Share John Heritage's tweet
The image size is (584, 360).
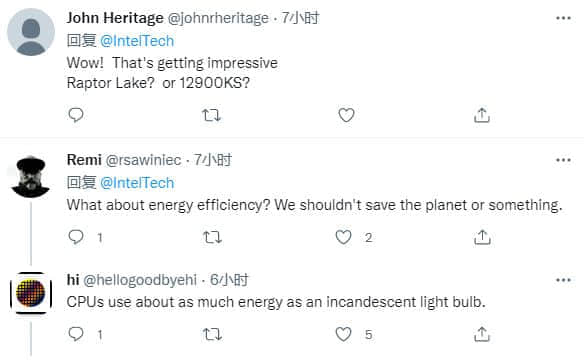(x=482, y=115)
